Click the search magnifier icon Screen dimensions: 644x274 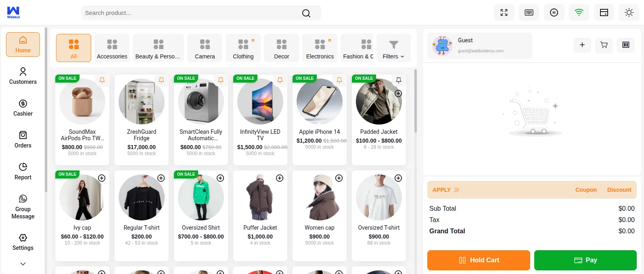pos(306,13)
